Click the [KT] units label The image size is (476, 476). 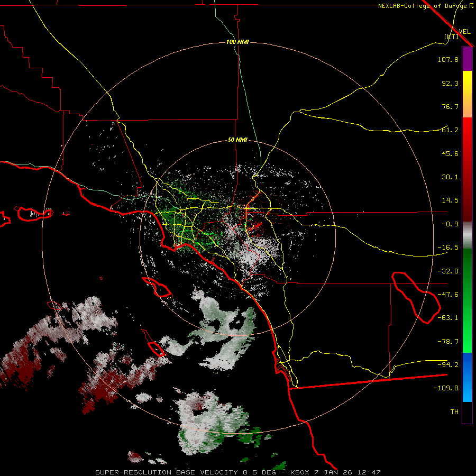452,36
